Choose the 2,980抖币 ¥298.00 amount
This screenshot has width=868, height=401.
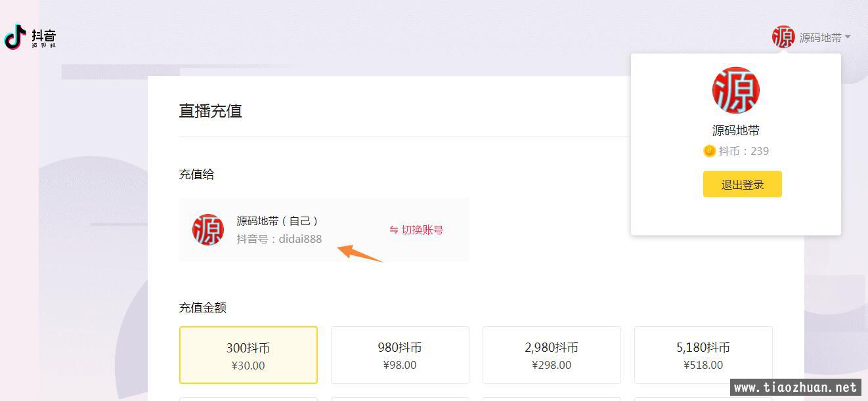pyautogui.click(x=552, y=355)
